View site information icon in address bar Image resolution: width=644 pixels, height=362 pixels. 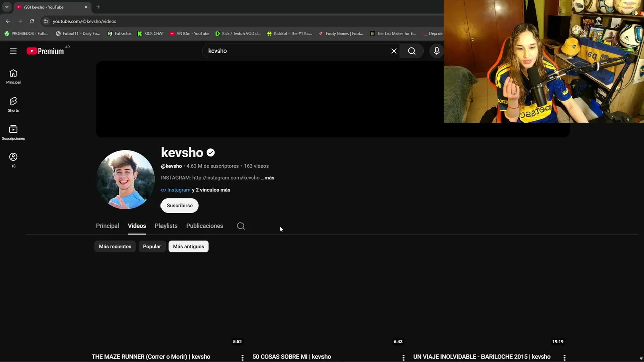(46, 21)
